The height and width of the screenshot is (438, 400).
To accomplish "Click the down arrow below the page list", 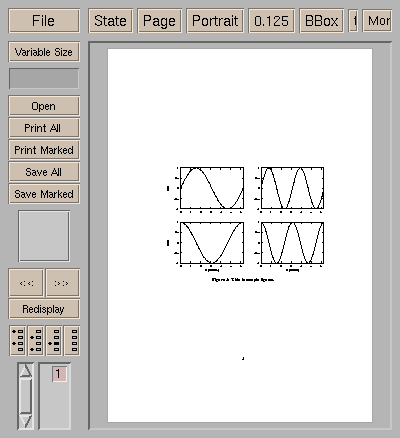I will point(26,421).
